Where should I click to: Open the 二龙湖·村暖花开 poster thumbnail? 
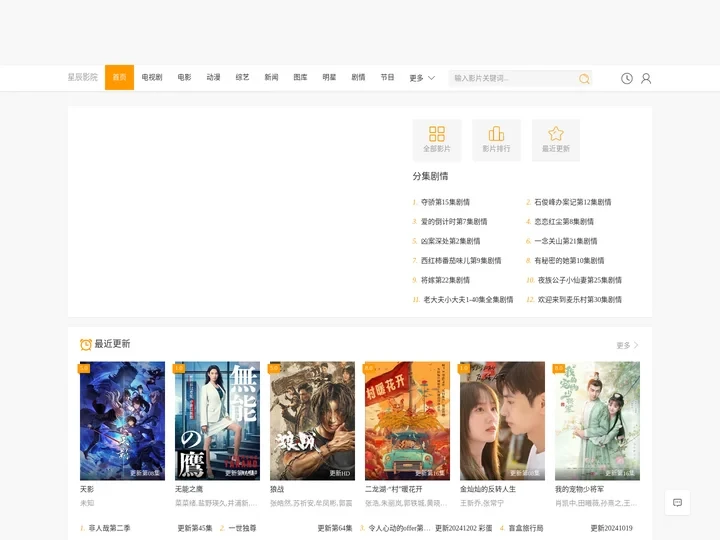click(407, 421)
